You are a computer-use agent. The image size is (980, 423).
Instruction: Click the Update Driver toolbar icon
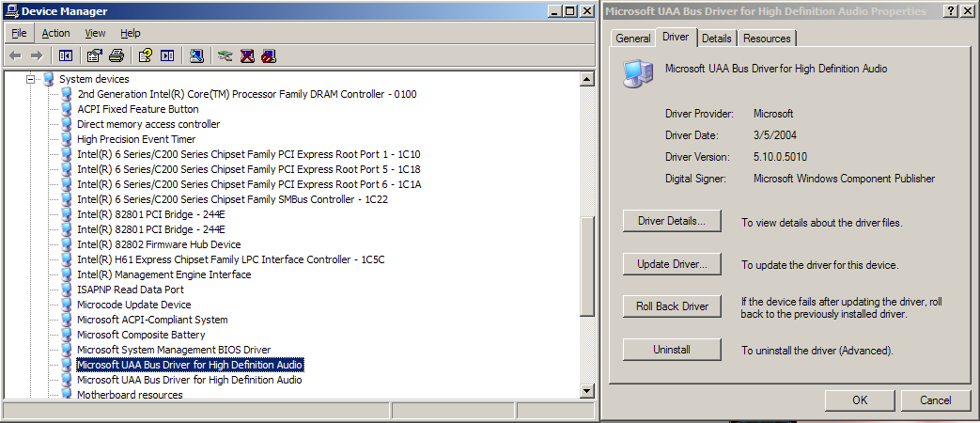point(226,56)
